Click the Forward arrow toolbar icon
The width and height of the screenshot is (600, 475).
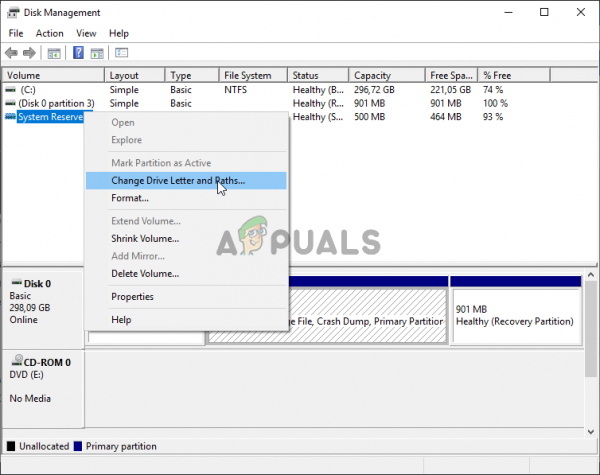pyautogui.click(x=29, y=53)
